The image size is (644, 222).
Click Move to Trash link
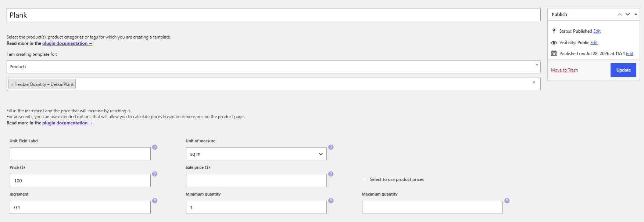(x=564, y=70)
